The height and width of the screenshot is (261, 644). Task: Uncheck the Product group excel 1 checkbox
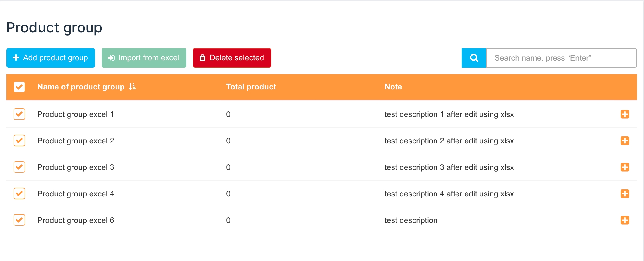pyautogui.click(x=19, y=114)
